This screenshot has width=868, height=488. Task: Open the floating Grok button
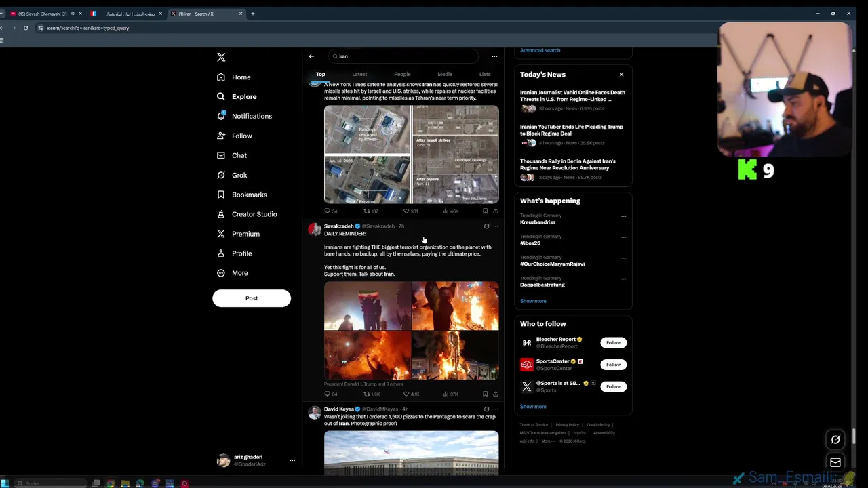[x=835, y=440]
